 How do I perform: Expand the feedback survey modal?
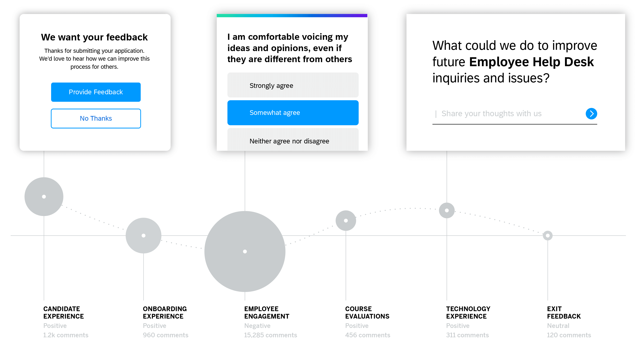(x=95, y=91)
